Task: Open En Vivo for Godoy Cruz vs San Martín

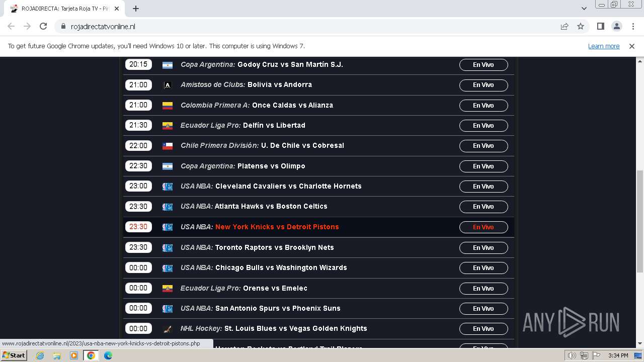Action: click(x=484, y=65)
